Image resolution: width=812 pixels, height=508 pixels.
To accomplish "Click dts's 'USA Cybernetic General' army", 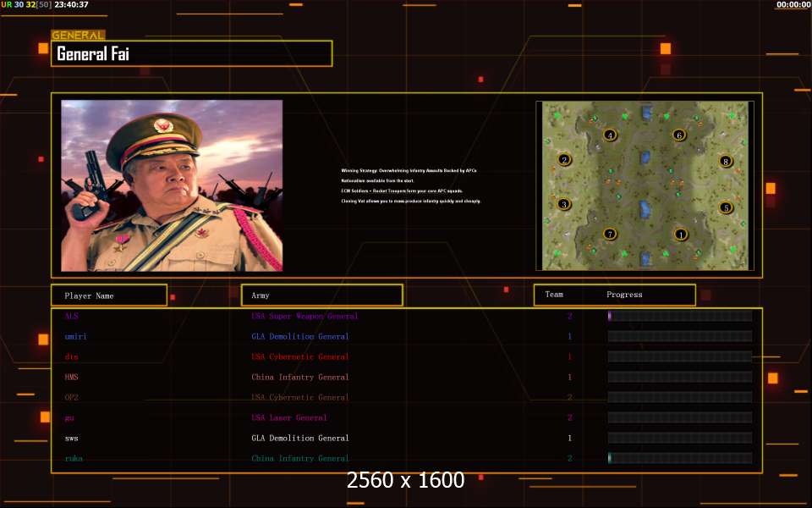I will tap(299, 356).
